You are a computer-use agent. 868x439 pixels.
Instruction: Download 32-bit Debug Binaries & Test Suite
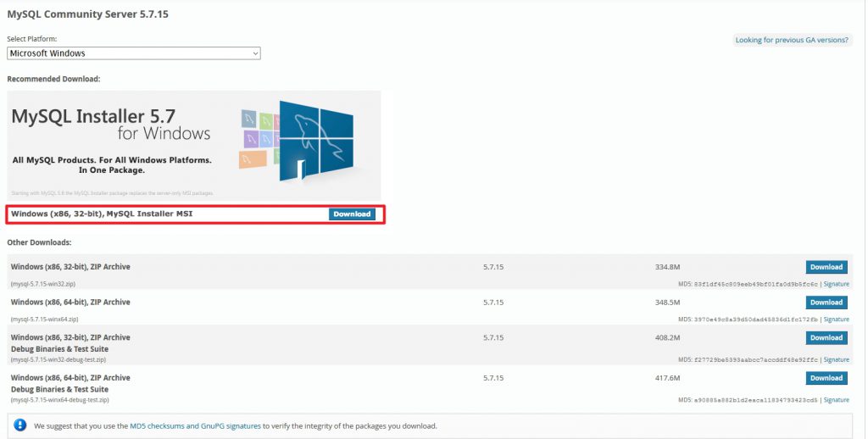point(826,338)
